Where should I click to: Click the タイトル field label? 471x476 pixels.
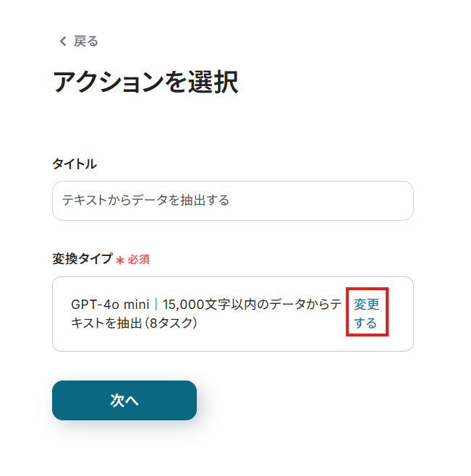pyautogui.click(x=74, y=164)
